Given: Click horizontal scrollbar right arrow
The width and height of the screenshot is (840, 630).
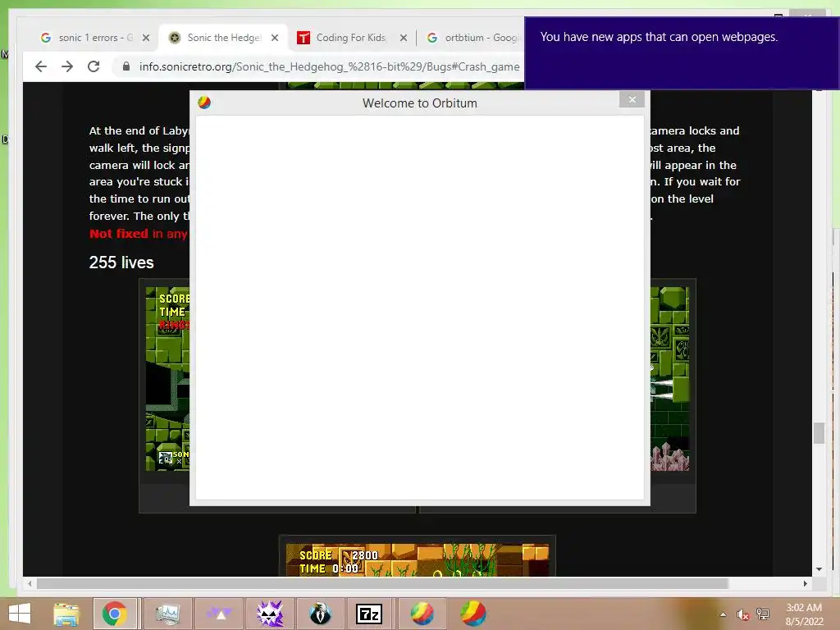Looking at the screenshot, I should (806, 583).
